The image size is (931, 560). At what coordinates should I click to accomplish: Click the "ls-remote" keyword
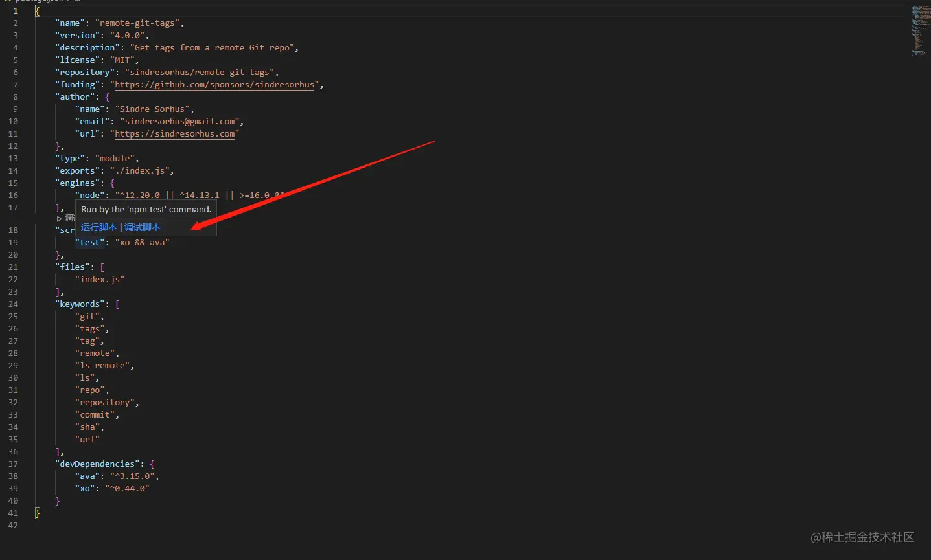[102, 366]
